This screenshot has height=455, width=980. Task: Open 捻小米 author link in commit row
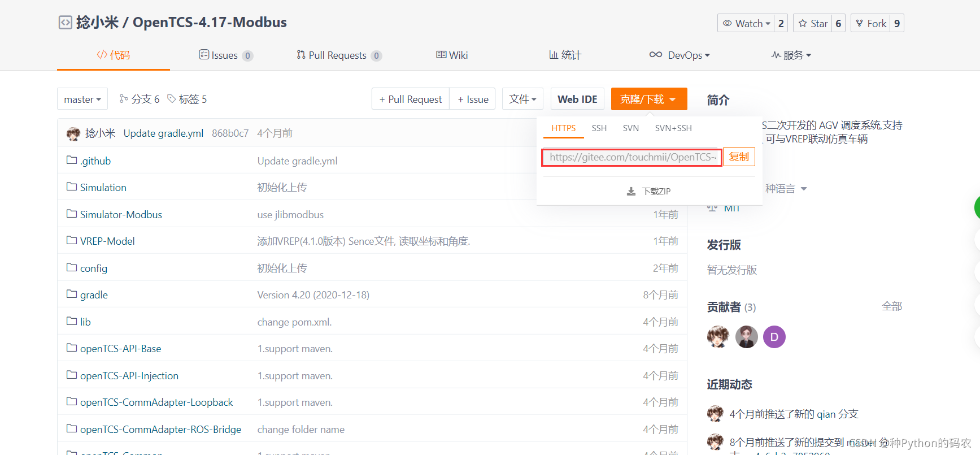click(x=100, y=133)
